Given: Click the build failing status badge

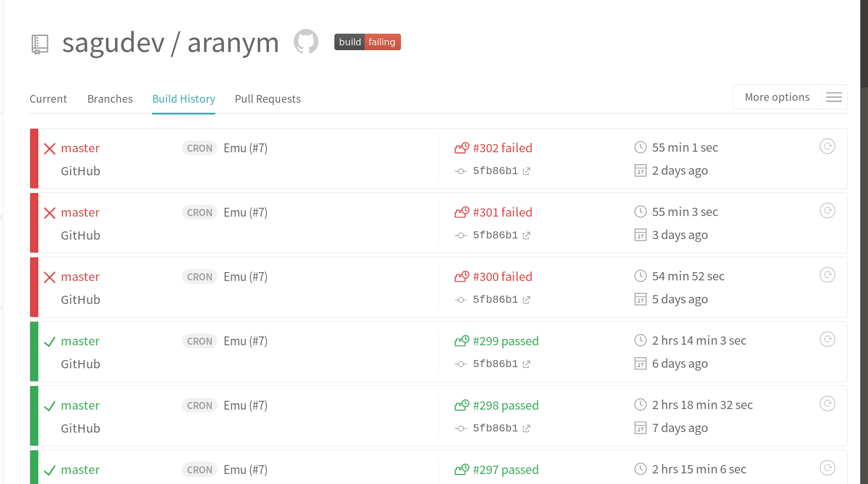Looking at the screenshot, I should (x=367, y=42).
